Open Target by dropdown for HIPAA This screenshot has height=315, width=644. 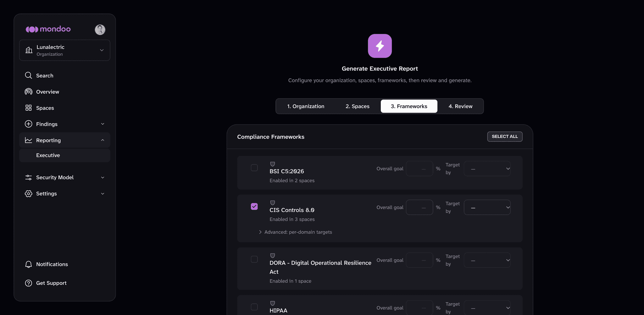coord(487,308)
